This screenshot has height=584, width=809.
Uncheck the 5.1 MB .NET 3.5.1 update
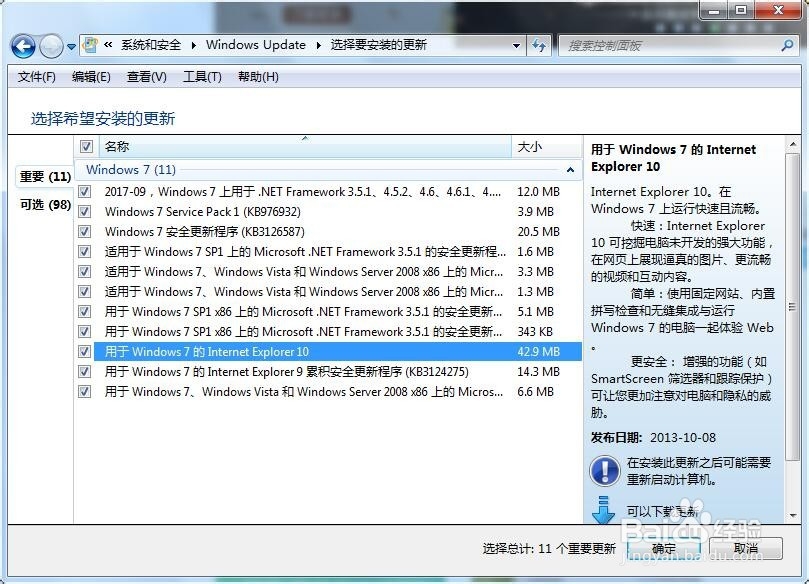[x=85, y=312]
